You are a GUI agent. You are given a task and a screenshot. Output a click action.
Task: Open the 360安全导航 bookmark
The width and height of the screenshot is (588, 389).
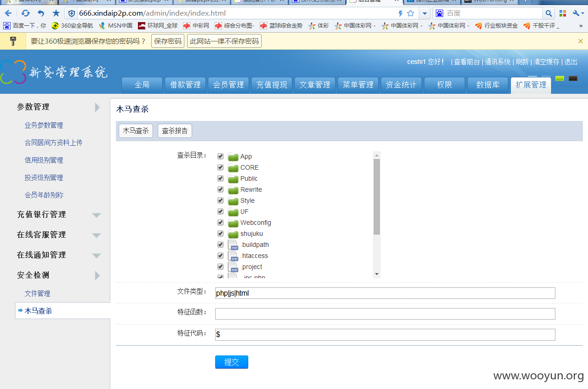pyautogui.click(x=72, y=26)
